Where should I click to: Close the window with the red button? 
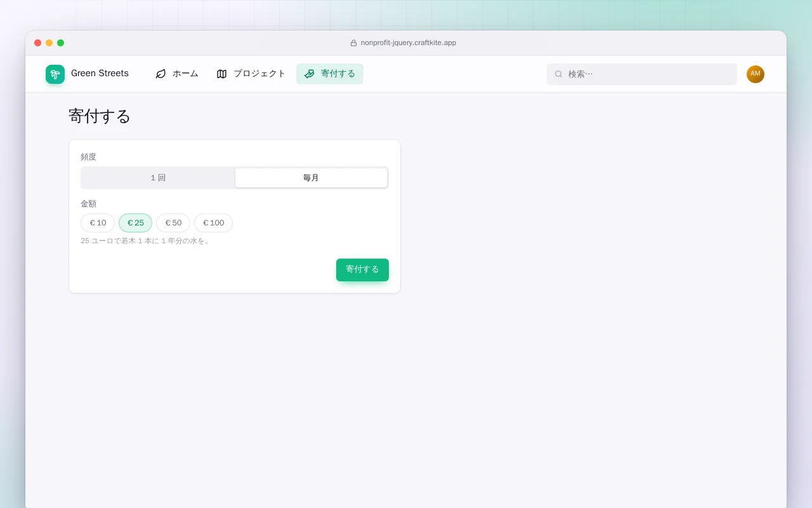tap(38, 43)
